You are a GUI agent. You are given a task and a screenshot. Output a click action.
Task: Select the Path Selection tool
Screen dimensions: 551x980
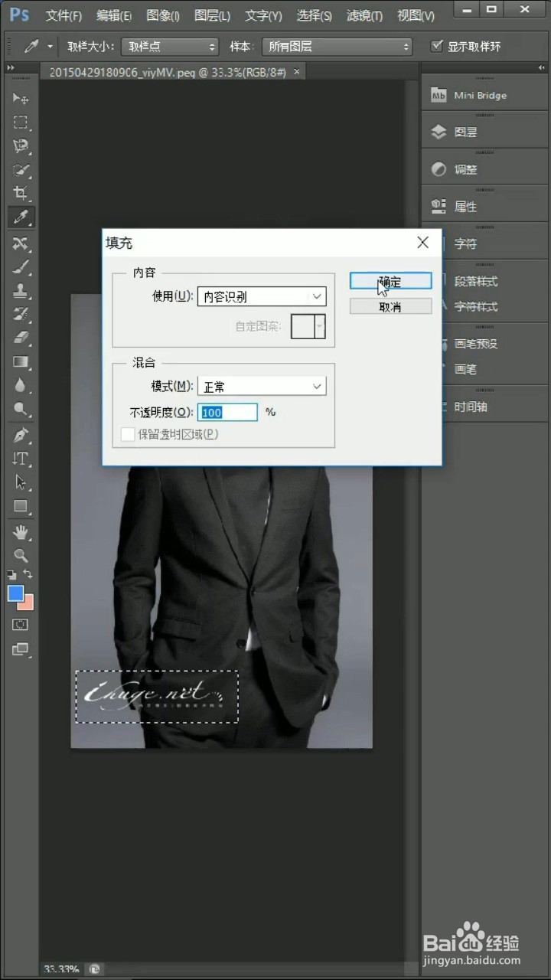point(21,482)
